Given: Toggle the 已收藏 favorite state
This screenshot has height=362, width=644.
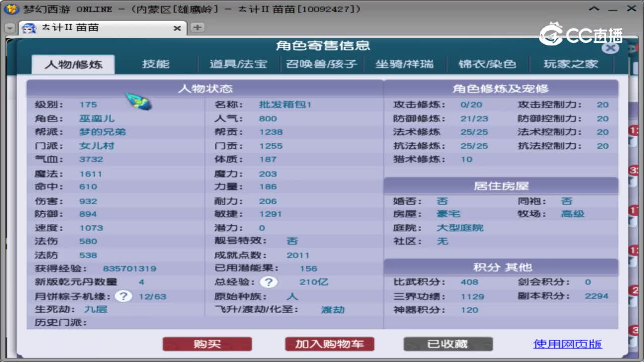Looking at the screenshot, I should pyautogui.click(x=447, y=344).
